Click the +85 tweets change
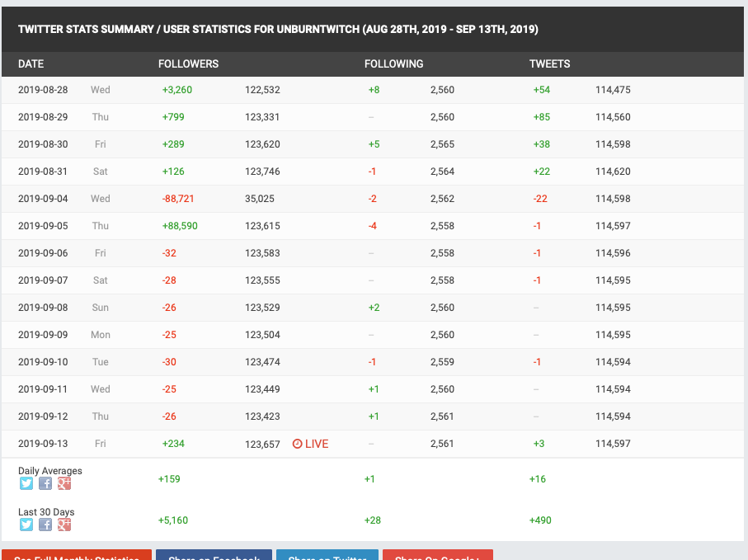The image size is (748, 560). coord(542,117)
